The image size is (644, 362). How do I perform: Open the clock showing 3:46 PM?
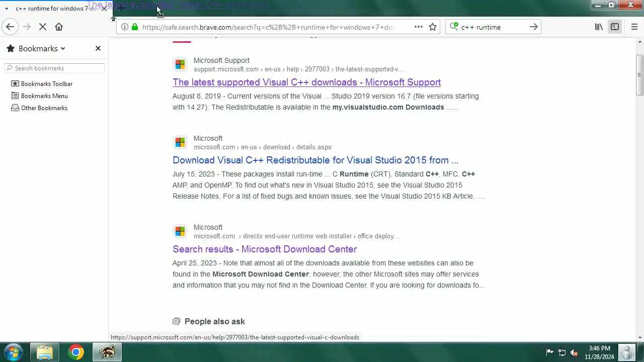pos(599,352)
